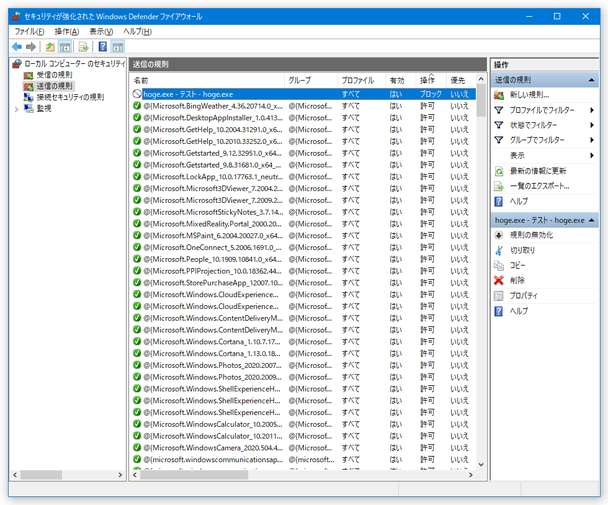This screenshot has width=608, height=505.
Task: Click the rule list scroll up arrow
Action: pos(481,79)
